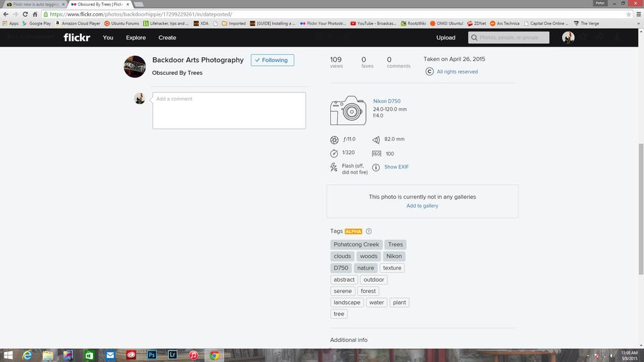This screenshot has height=362, width=644.
Task: Reload the page using refresh icon
Action: (x=25, y=14)
